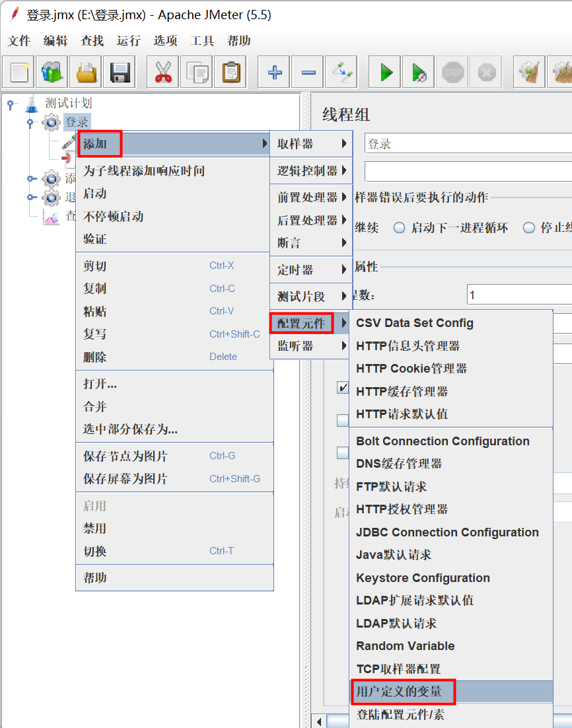The width and height of the screenshot is (572, 728).
Task: Click 启动 in the context menu
Action: [172, 194]
